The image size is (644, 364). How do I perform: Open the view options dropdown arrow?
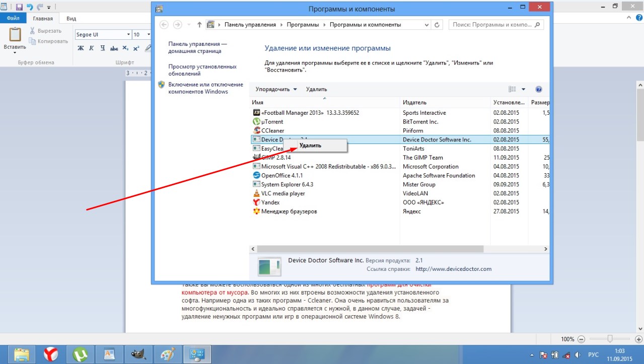click(523, 89)
